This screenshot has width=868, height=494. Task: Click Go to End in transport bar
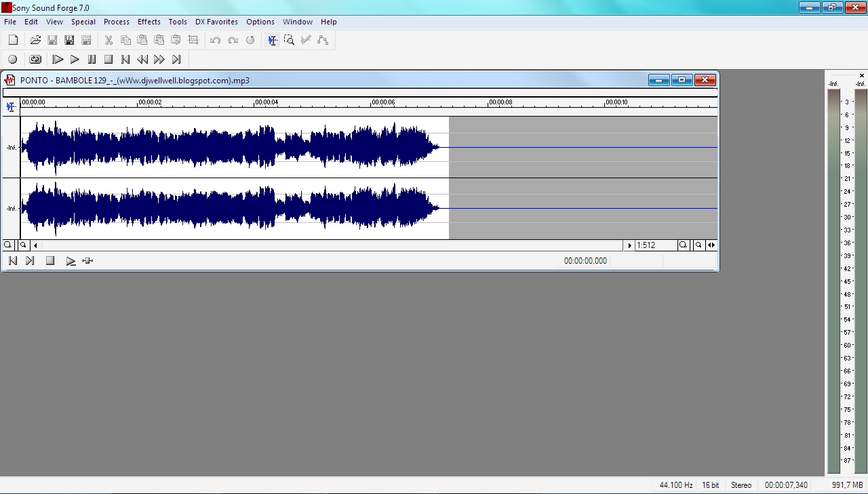click(x=176, y=60)
